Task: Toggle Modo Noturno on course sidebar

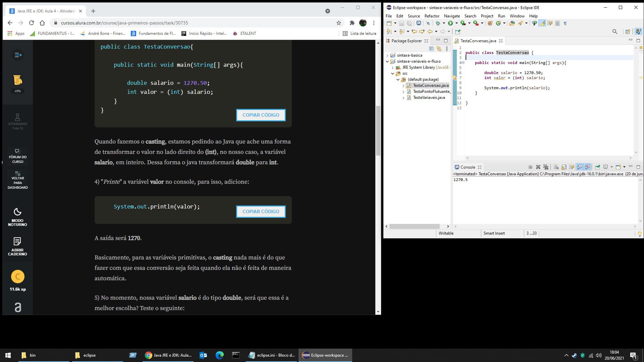Action: pos(17,216)
